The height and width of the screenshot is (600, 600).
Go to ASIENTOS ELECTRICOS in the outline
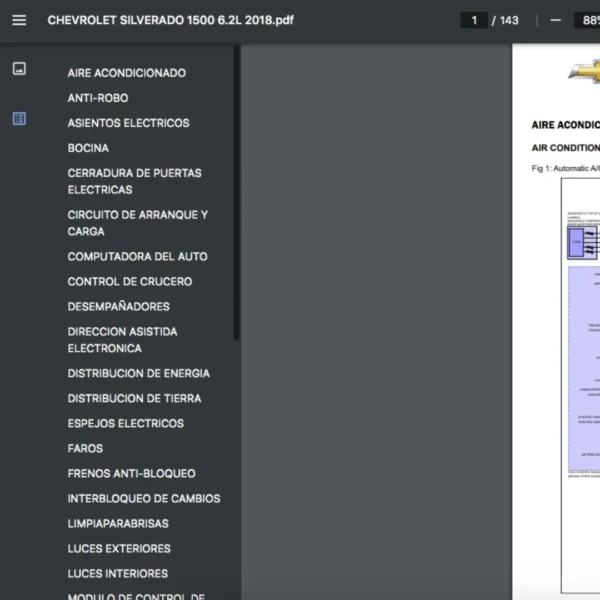pos(128,123)
